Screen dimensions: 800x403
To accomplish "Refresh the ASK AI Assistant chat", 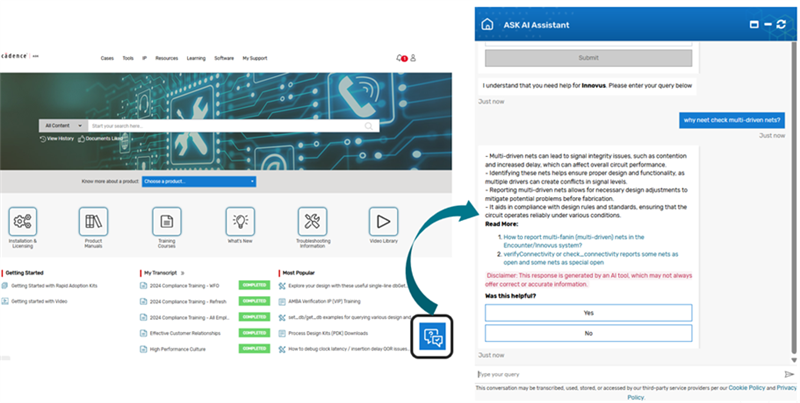I will pos(781,24).
